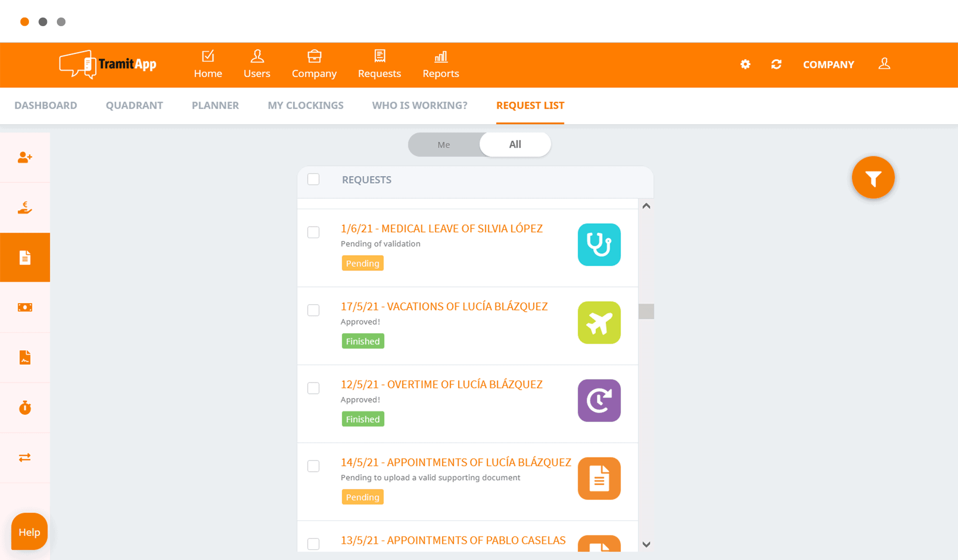Check the select-all REQUESTS checkbox
The width and height of the screenshot is (958, 560).
point(313,179)
